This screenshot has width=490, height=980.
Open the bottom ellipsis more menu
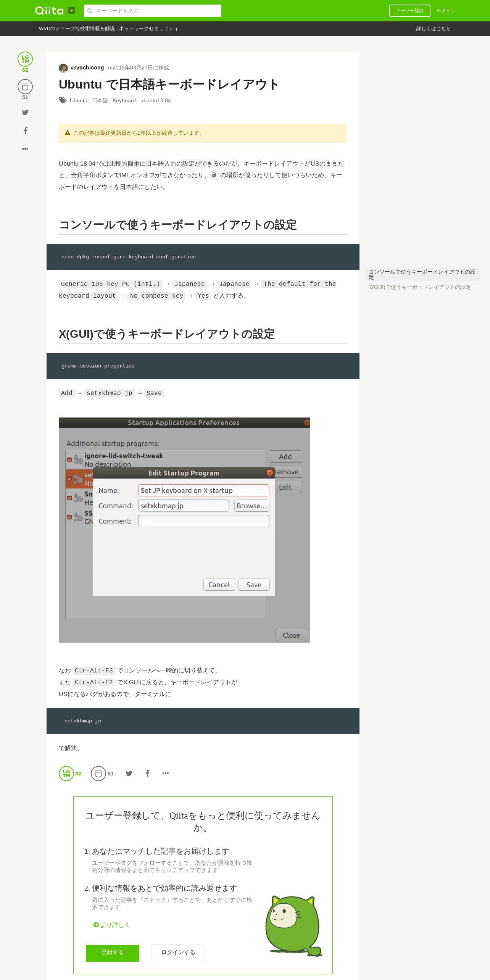(x=166, y=774)
